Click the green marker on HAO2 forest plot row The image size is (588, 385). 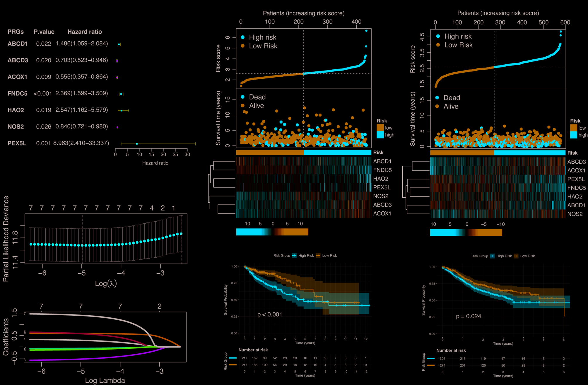click(122, 110)
